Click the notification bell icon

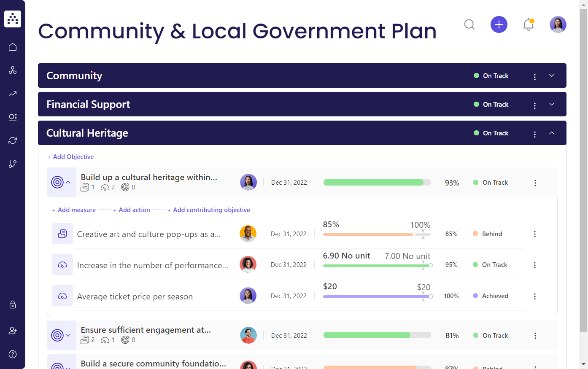click(528, 25)
